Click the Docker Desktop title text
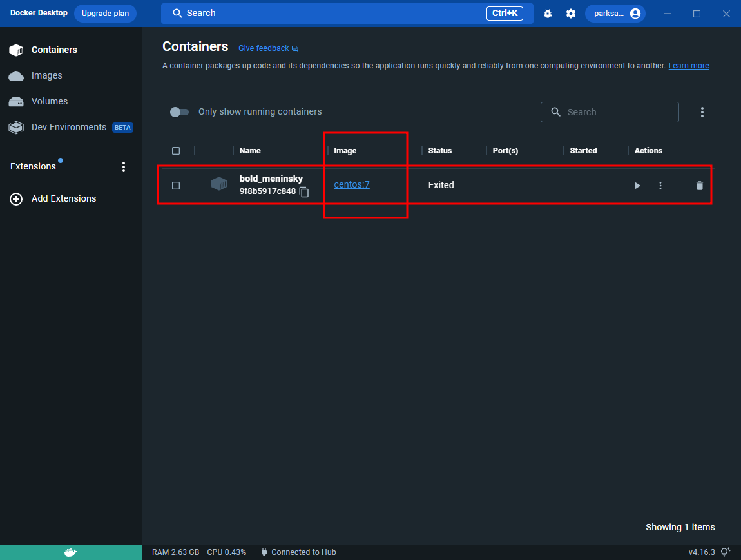Image resolution: width=741 pixels, height=560 pixels. pos(39,13)
